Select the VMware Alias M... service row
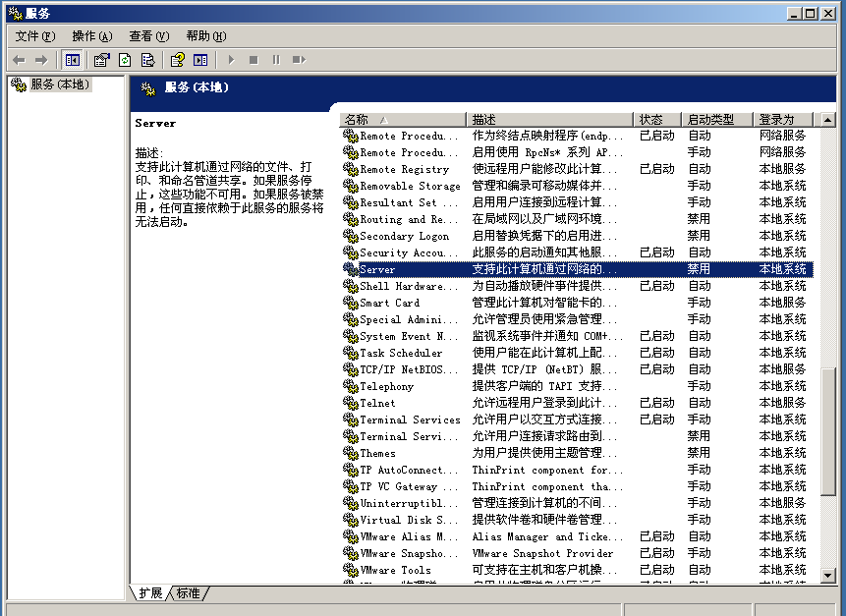Viewport: 846px width, 616px height. tap(577, 536)
